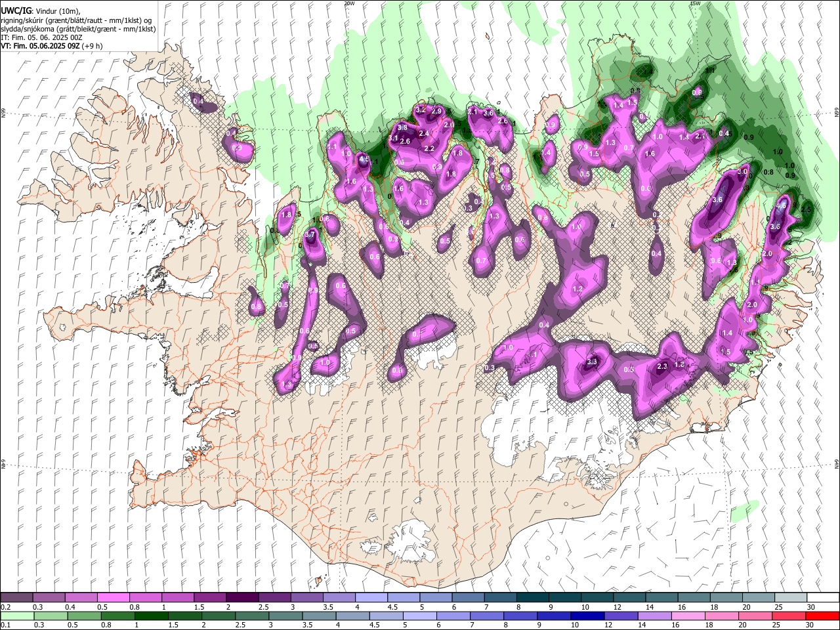Select top-row swatch between 0.2 and 0.3
The width and height of the screenshot is (840, 630).
(x=16, y=597)
